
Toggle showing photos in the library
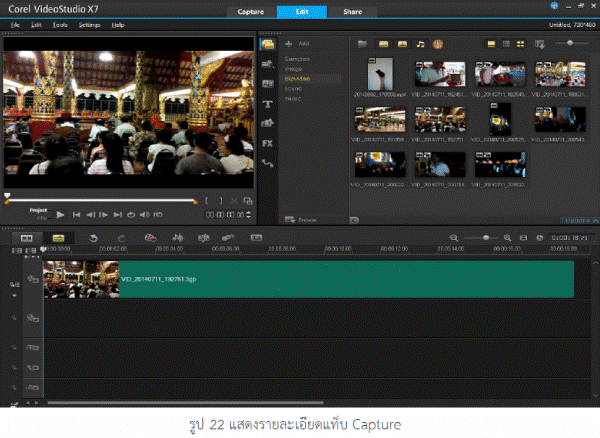coord(402,44)
